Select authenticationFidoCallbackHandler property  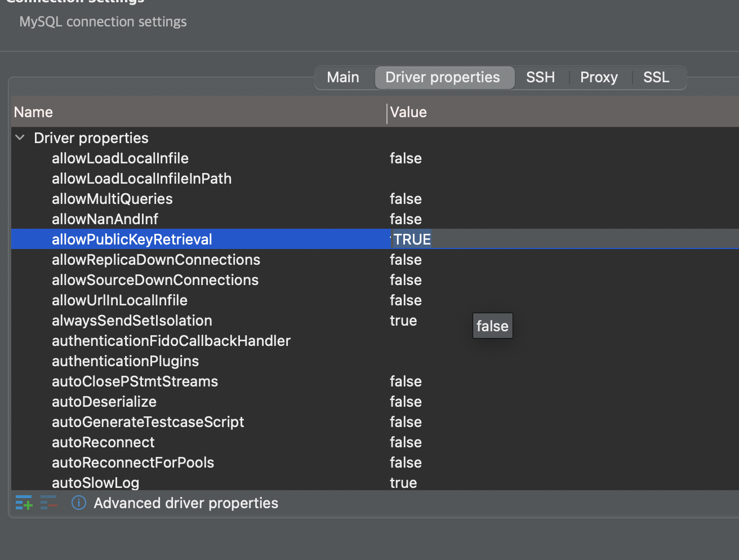171,341
